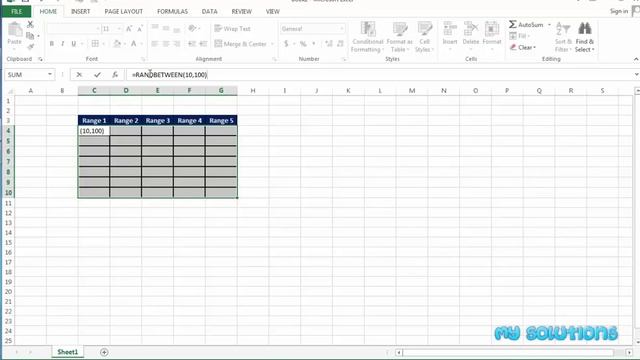The height and width of the screenshot is (360, 640).
Task: Switch to the VIEW tab
Action: 273,11
